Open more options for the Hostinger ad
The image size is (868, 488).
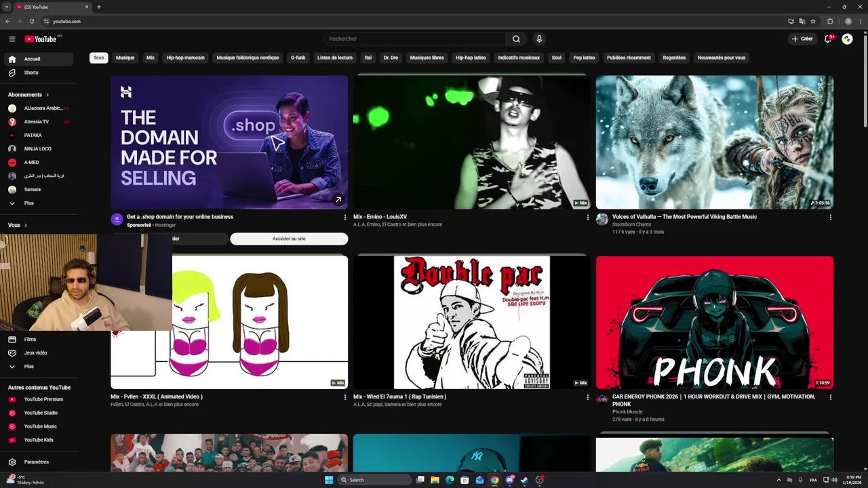click(344, 218)
